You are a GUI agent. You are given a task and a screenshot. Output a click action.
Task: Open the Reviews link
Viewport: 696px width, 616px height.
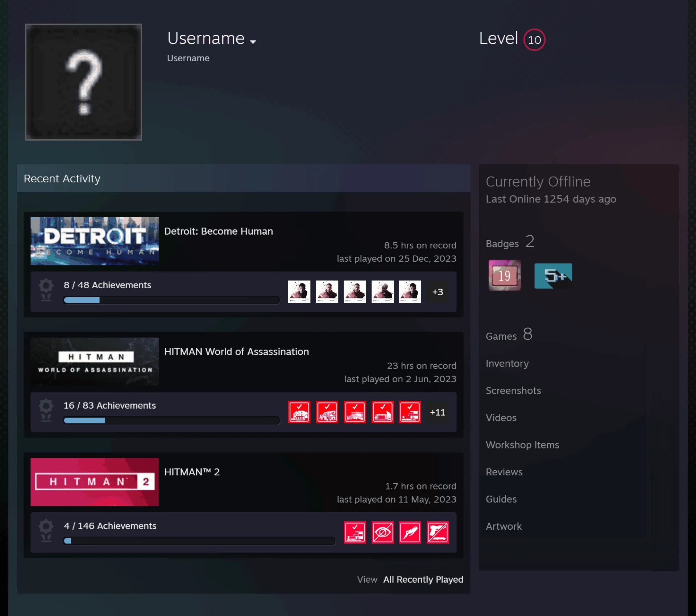click(x=504, y=472)
